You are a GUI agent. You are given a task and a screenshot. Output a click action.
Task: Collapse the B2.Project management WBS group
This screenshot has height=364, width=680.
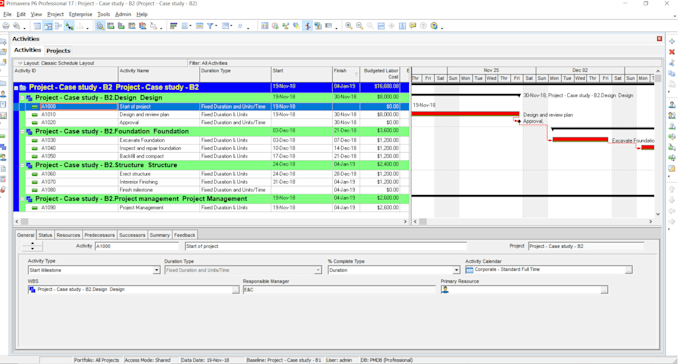click(x=23, y=199)
